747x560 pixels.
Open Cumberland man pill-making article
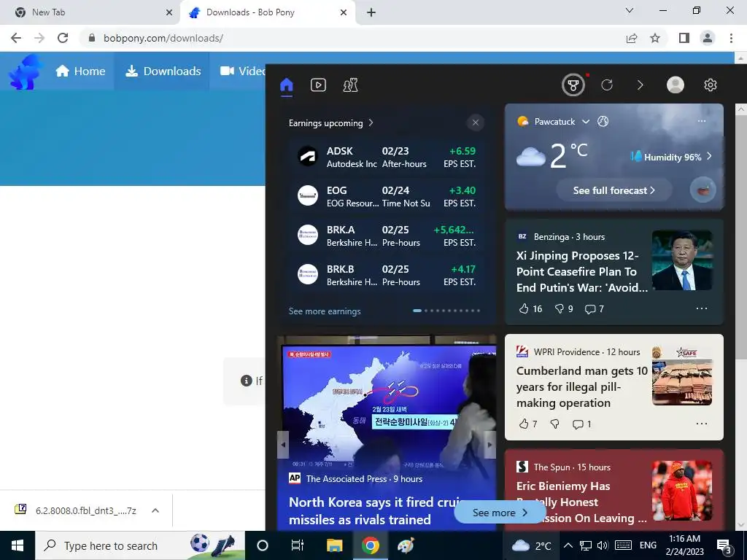(581, 386)
